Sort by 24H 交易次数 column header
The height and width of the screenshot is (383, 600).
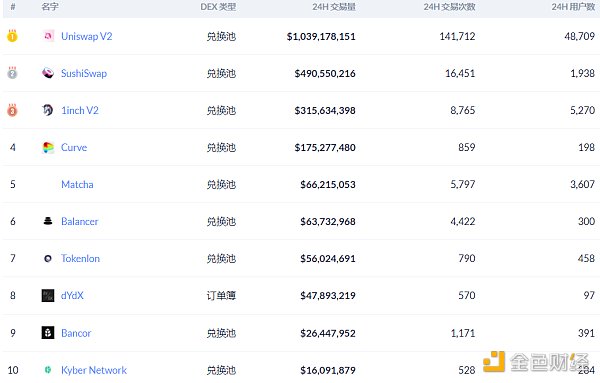pyautogui.click(x=449, y=7)
